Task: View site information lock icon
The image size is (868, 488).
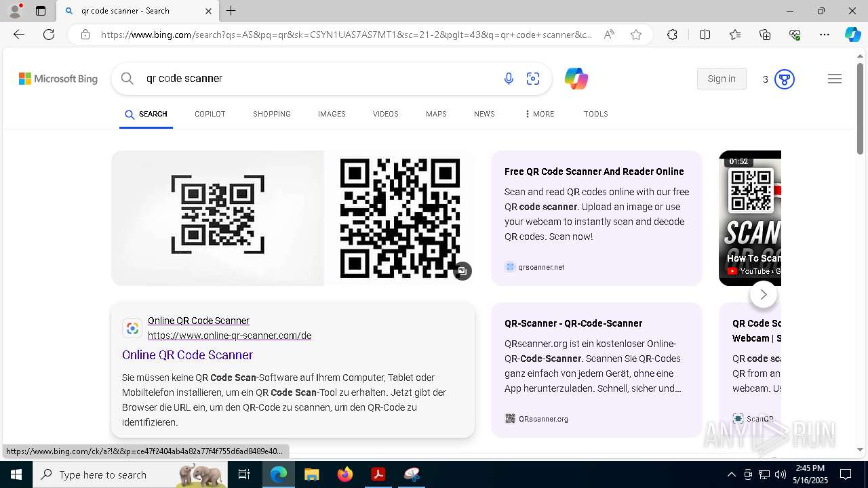Action: tap(85, 35)
